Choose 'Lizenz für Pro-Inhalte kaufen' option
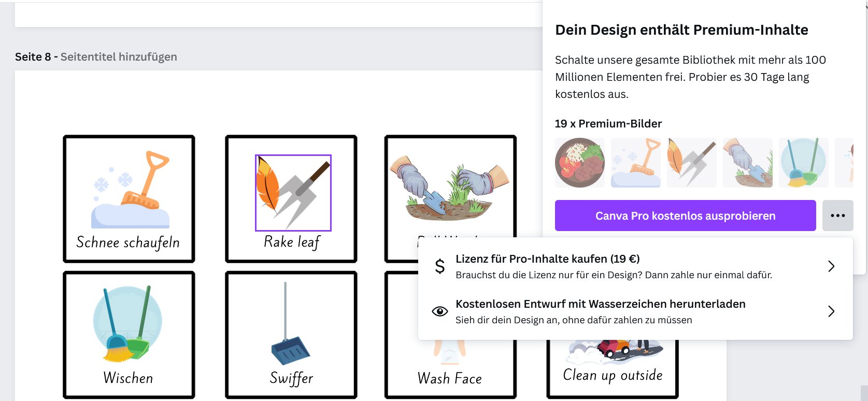Viewport: 868px width, 401px height. (x=547, y=259)
